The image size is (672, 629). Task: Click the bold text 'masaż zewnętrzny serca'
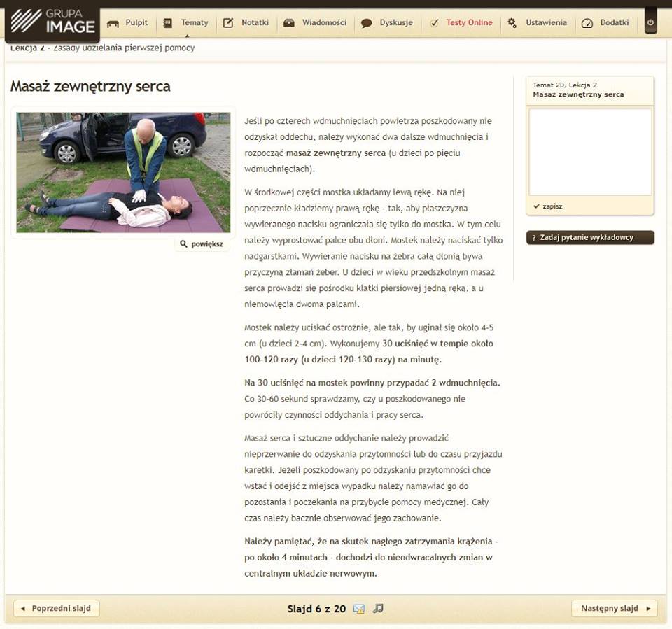(x=336, y=153)
